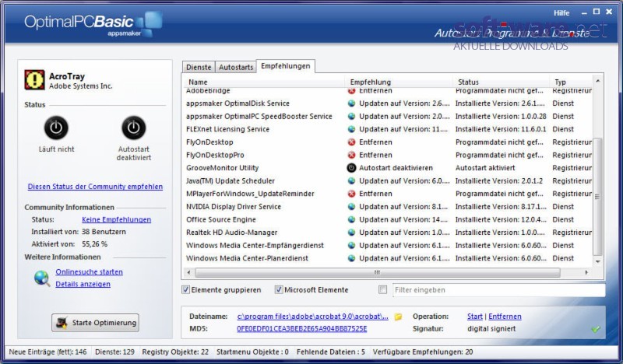Click the red remove icon for FlyOnDesktopPro

351,155
